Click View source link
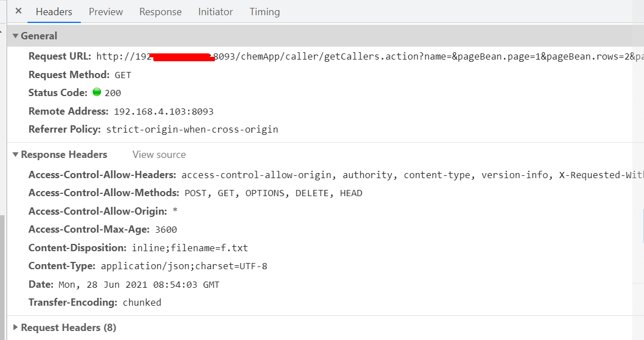Screen dimensions: 644x340 159,155
